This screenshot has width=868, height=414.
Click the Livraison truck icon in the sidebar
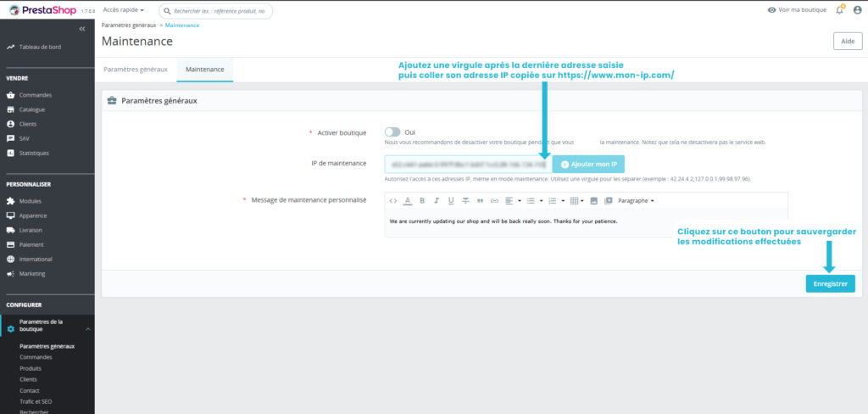coord(10,230)
